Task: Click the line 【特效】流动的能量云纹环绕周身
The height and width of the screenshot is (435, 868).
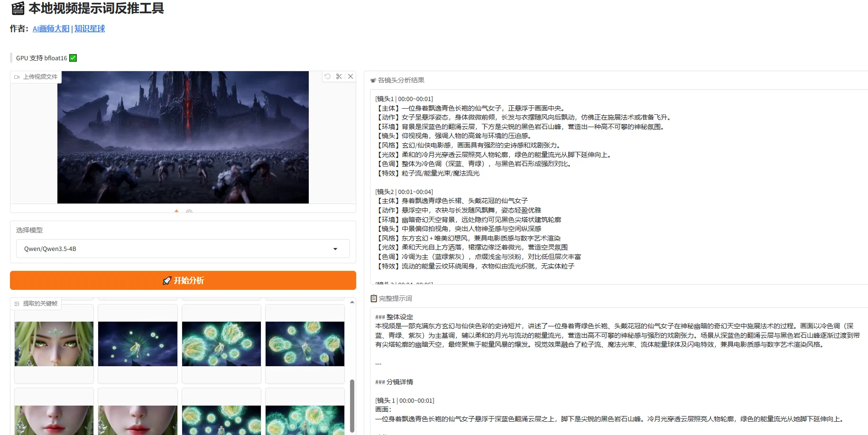Action: click(x=475, y=267)
